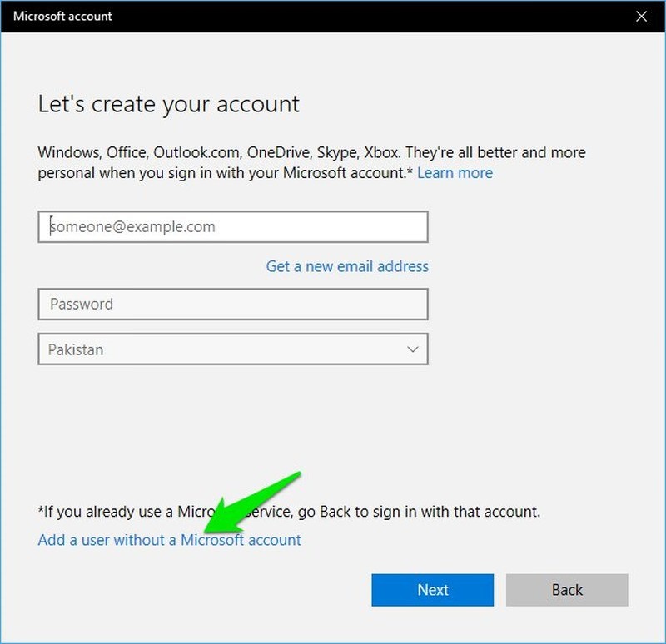Focus the Password input field
The image size is (666, 644).
click(x=233, y=304)
